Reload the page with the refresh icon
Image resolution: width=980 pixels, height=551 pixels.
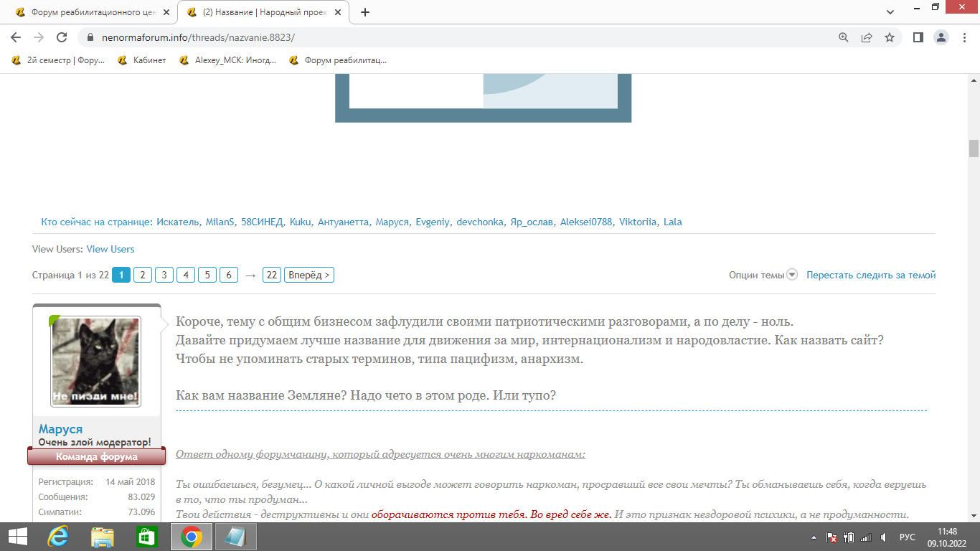[62, 37]
